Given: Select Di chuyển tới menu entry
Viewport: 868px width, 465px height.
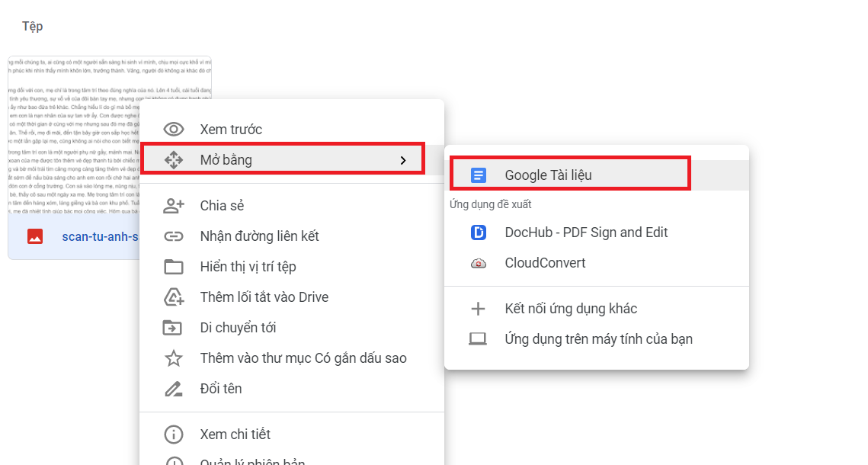Looking at the screenshot, I should click(x=292, y=328).
